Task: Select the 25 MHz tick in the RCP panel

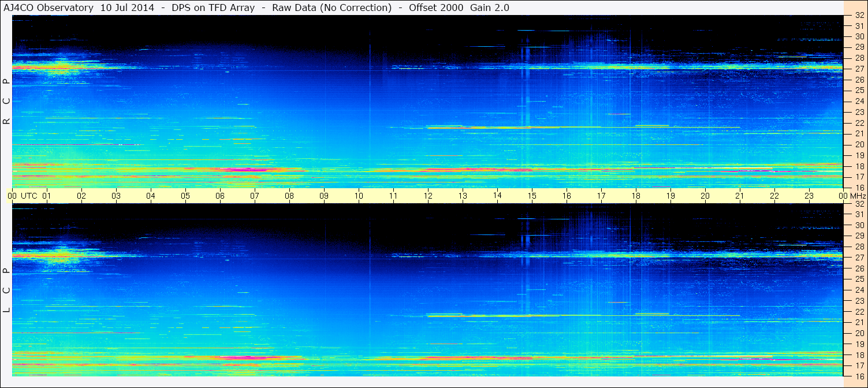Action: coord(859,90)
